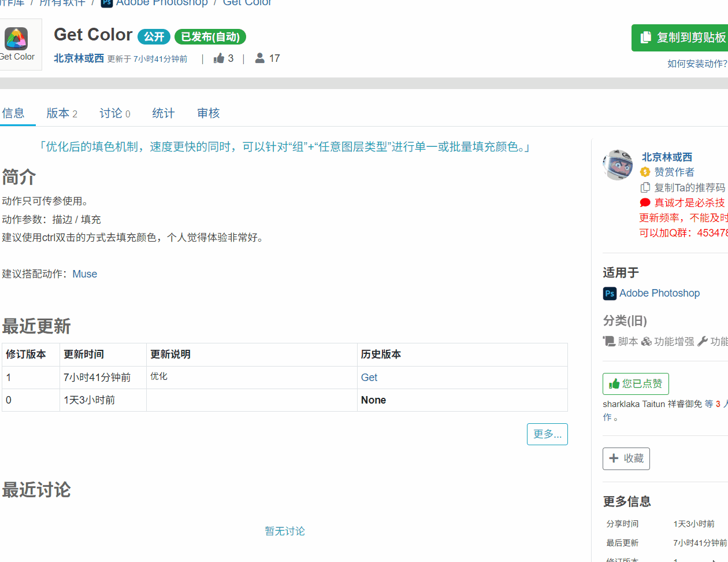The image size is (728, 562).
Task: Click the 更多... button below the table
Action: point(547,434)
